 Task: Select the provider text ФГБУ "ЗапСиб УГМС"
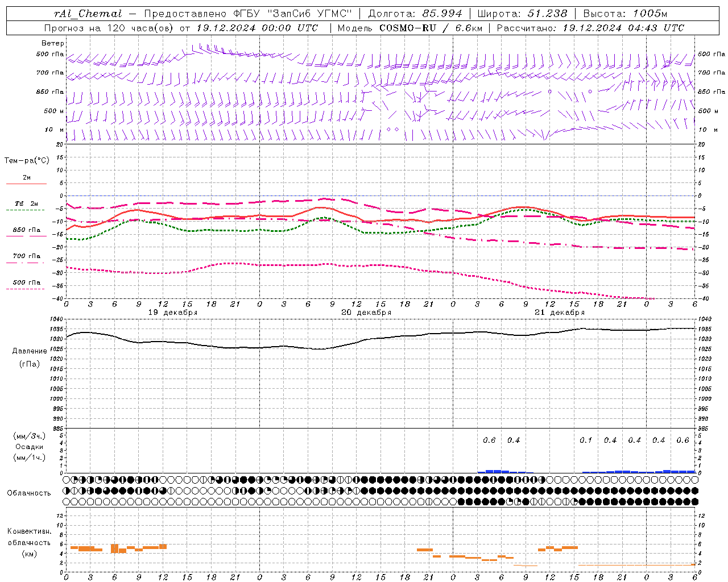293,14
